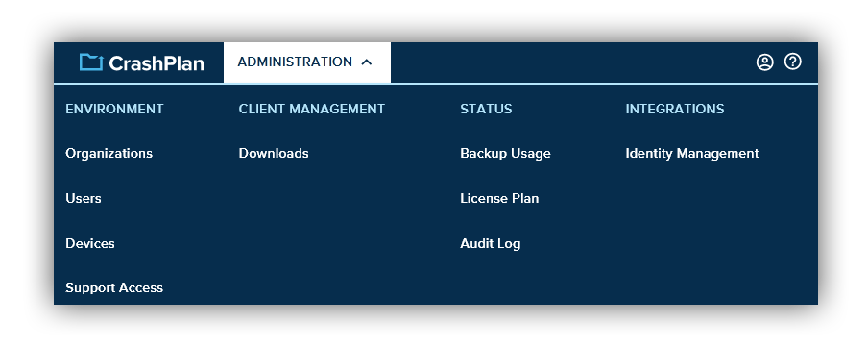The height and width of the screenshot is (347, 868).
Task: Open the help question mark icon
Action: pyautogui.click(x=793, y=62)
